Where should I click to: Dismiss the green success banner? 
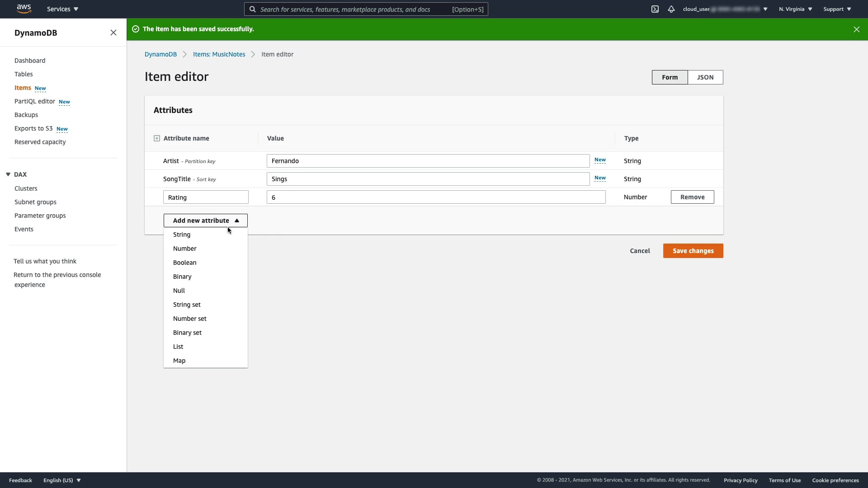pyautogui.click(x=856, y=29)
